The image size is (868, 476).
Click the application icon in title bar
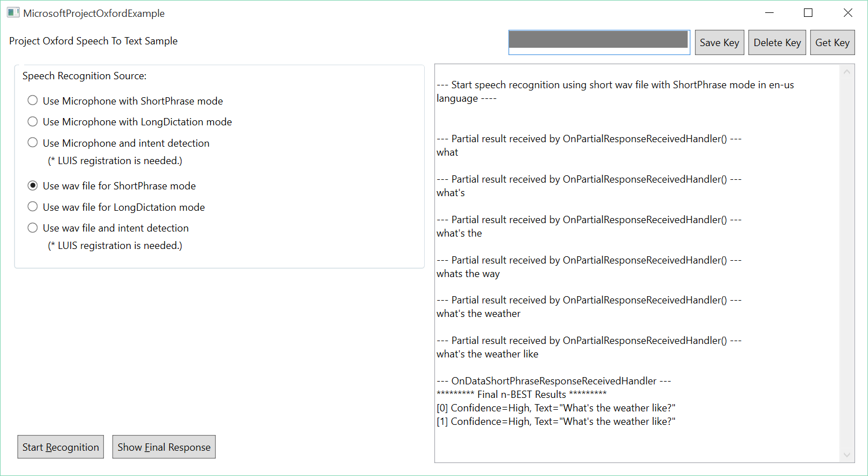pos(13,12)
